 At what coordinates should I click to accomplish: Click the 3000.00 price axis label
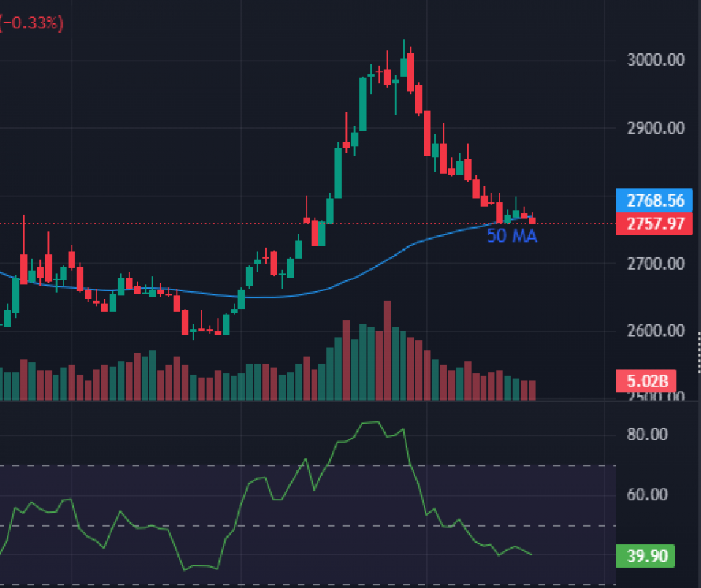point(655,60)
